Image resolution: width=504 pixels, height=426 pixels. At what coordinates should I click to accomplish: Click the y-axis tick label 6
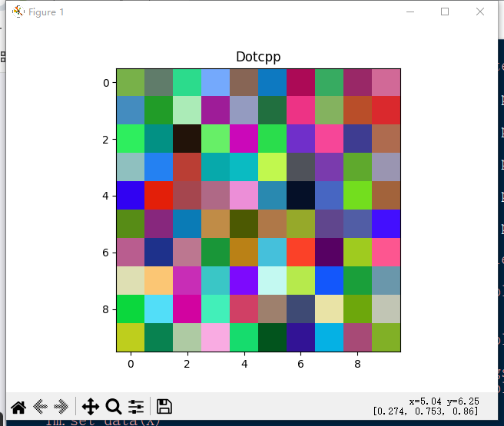pyautogui.click(x=106, y=253)
